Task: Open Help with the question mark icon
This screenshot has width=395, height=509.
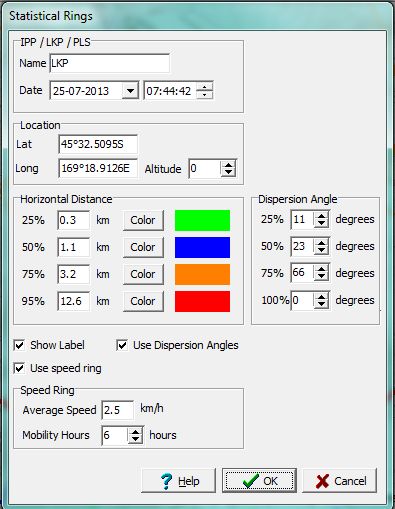Action: (x=178, y=481)
